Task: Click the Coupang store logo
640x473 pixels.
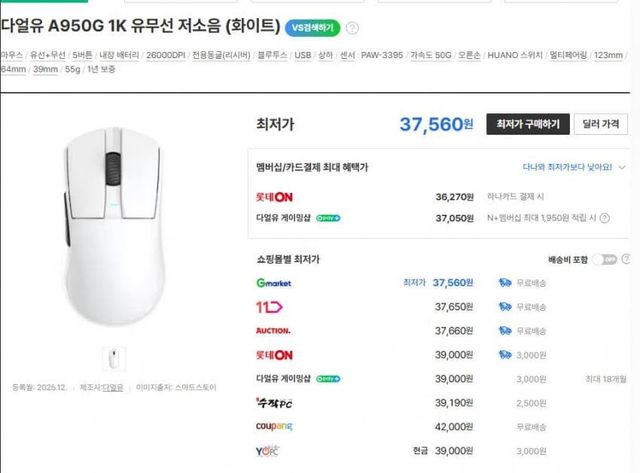Action: [x=274, y=426]
